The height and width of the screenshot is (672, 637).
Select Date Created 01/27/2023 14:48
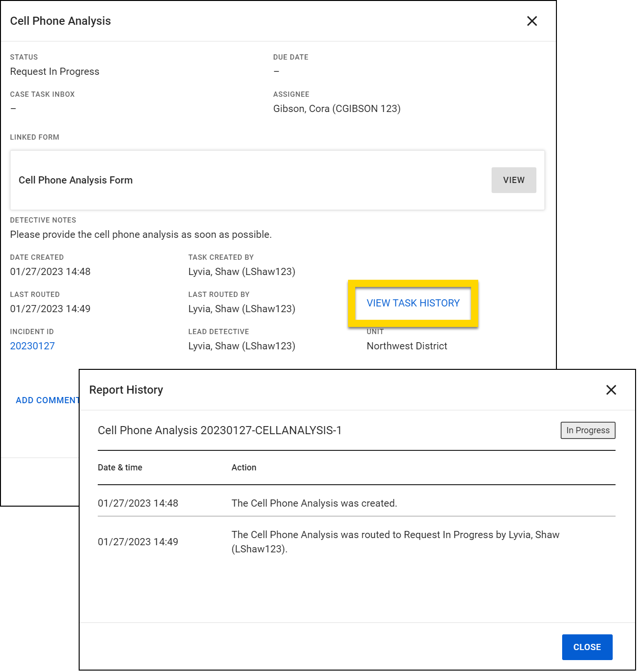pos(50,272)
